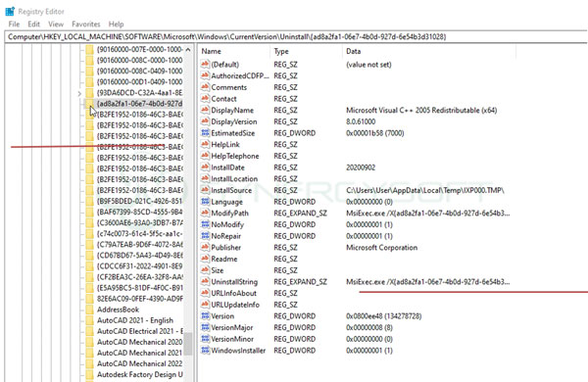
Task: Select the VersionMinor DWORD value icon
Action: [x=205, y=339]
